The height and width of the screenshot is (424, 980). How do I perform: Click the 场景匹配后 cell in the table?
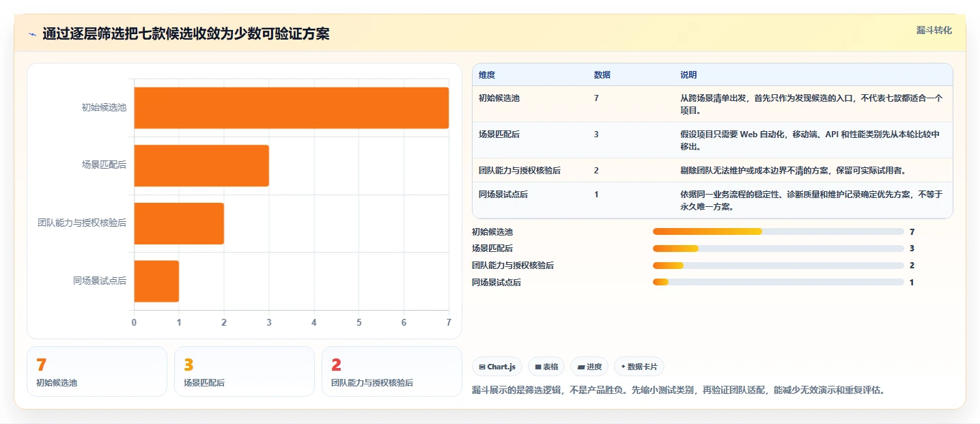coord(499,135)
